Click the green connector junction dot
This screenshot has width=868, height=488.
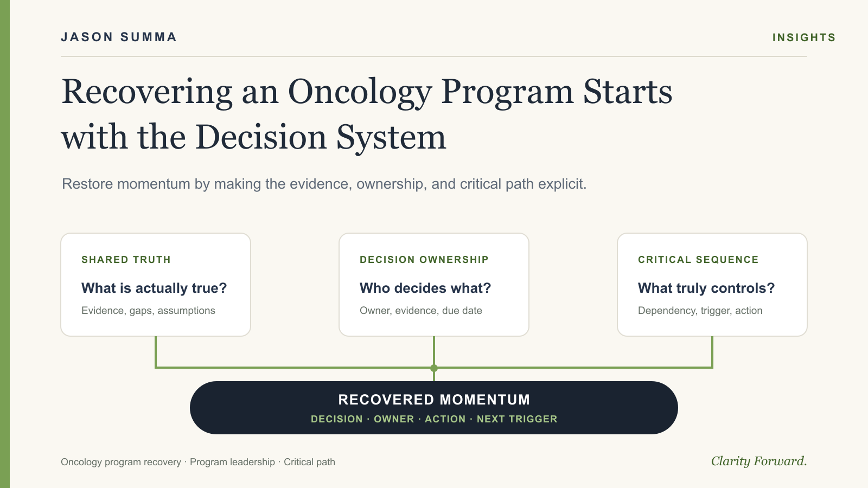pos(434,368)
